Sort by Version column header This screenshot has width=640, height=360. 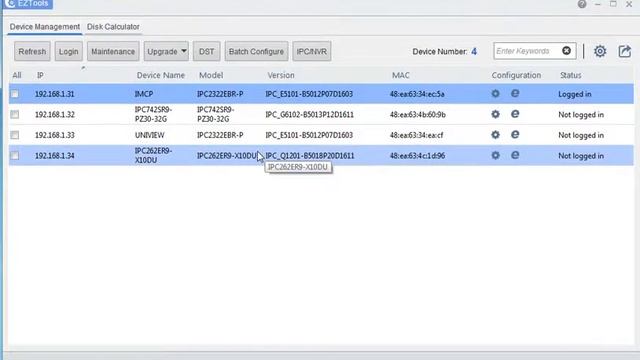click(281, 76)
